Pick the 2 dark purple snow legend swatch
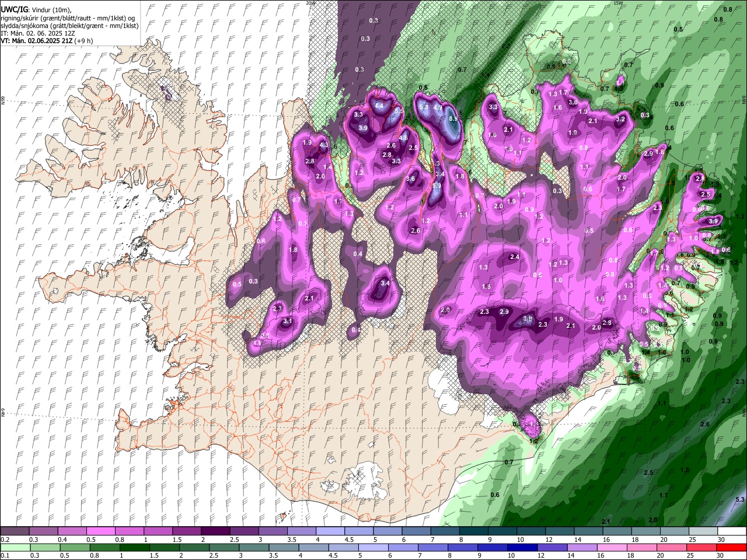This screenshot has height=560, width=747. click(215, 531)
